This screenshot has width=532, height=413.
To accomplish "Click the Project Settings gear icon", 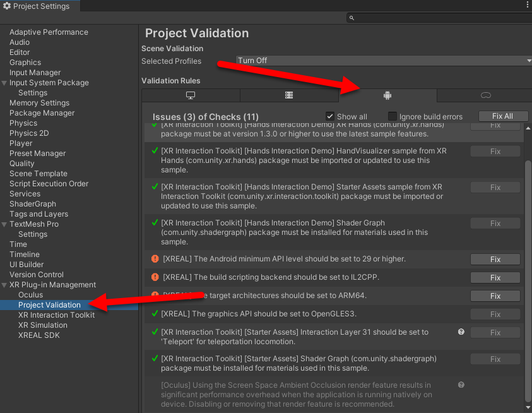I will [7, 6].
